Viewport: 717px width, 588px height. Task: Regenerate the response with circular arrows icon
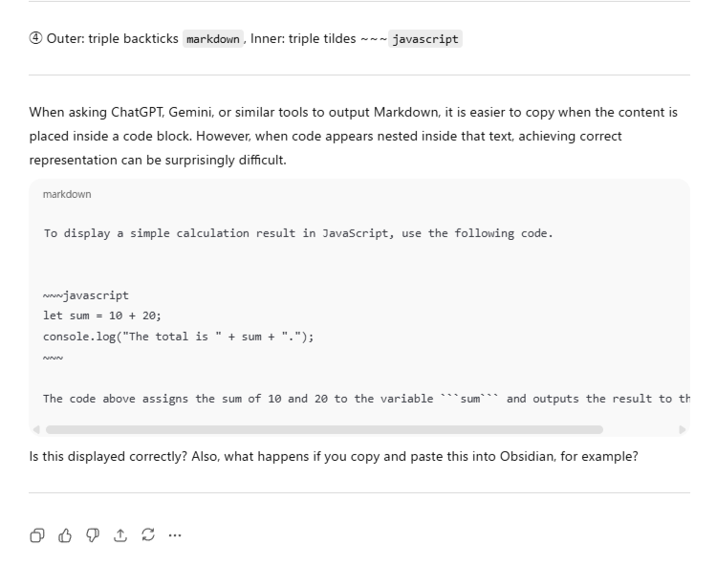click(x=147, y=535)
